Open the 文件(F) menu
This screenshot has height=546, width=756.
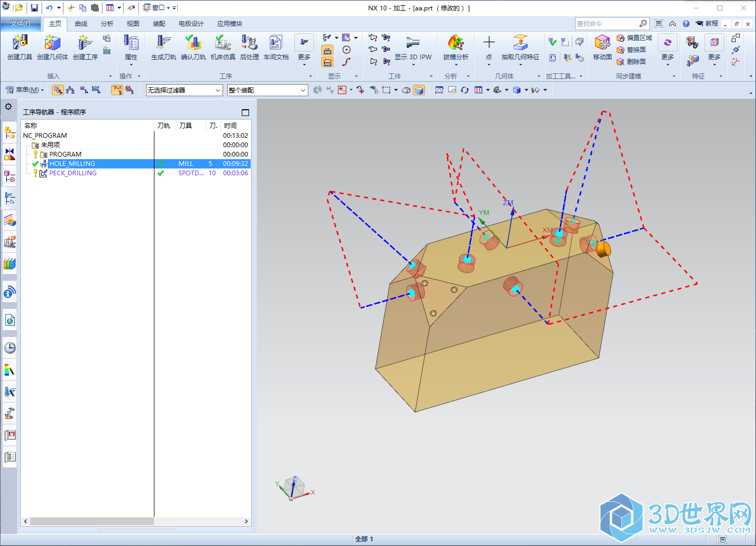point(20,23)
